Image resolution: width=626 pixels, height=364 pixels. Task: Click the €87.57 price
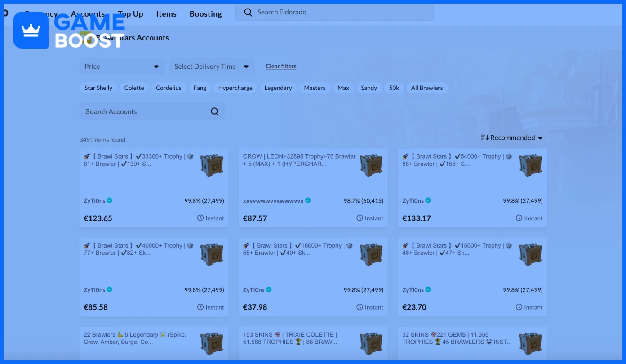click(255, 218)
